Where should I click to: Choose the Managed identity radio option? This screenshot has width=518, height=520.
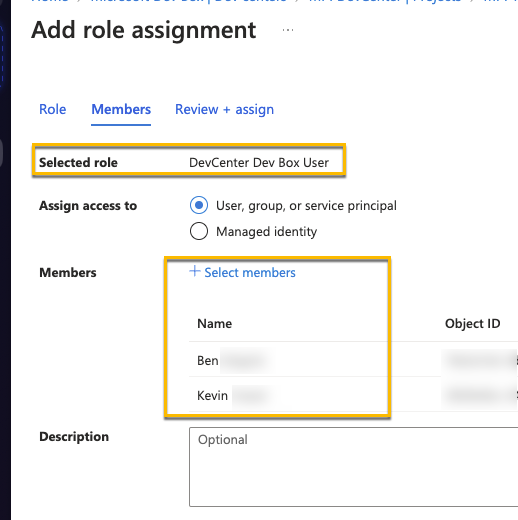click(199, 231)
